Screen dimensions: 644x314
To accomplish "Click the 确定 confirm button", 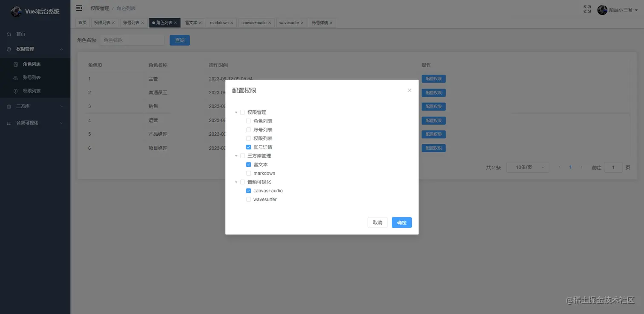I will click(402, 223).
